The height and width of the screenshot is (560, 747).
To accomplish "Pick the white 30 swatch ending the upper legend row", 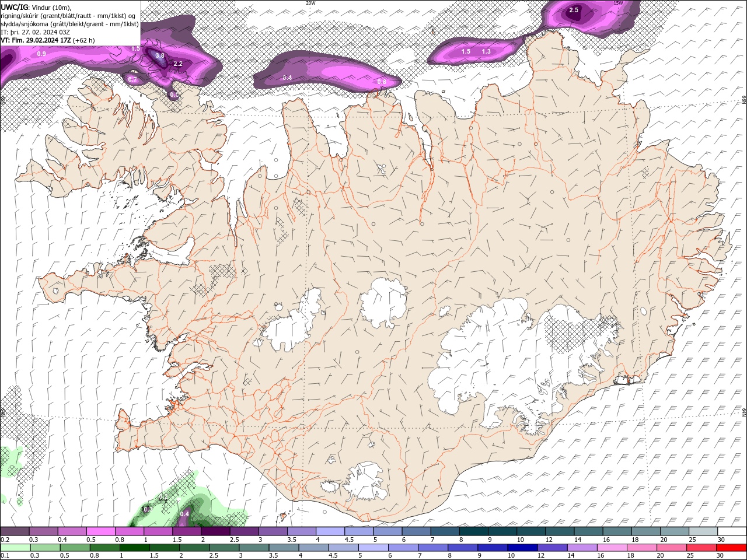I will tap(732, 531).
